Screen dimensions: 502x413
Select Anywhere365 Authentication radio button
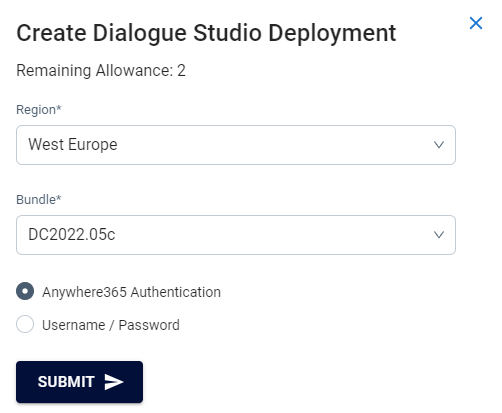coord(25,291)
